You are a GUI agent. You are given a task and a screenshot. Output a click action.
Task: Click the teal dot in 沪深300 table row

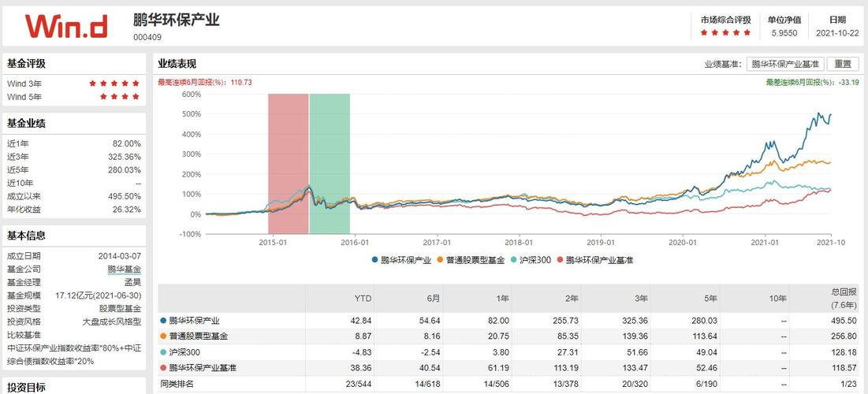tap(163, 352)
